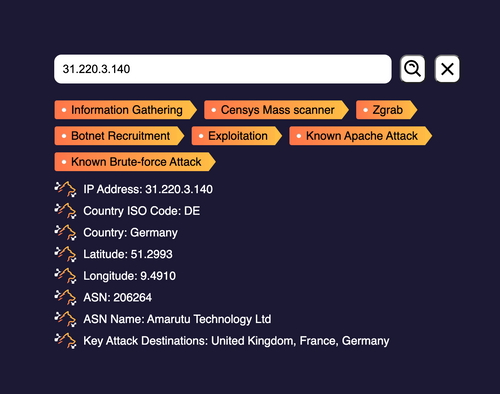The height and width of the screenshot is (394, 500).
Task: Click the icon beside Country: Germany
Action: point(65,232)
